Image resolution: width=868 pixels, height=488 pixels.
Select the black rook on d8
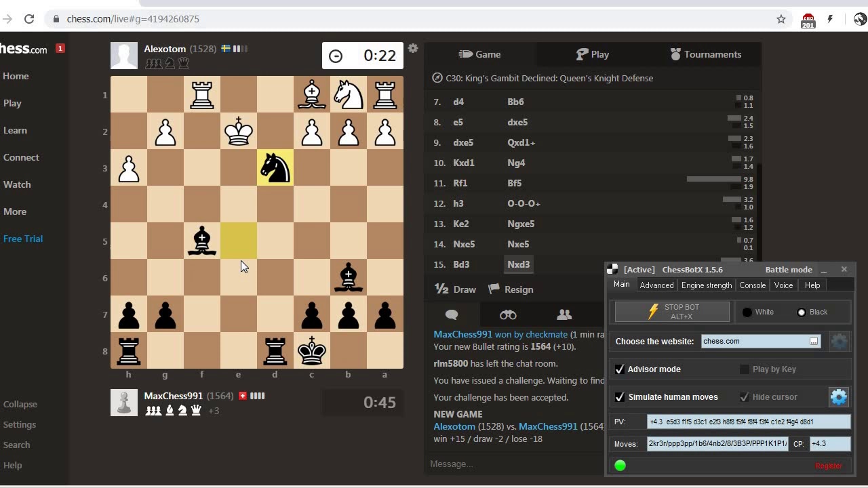point(275,351)
